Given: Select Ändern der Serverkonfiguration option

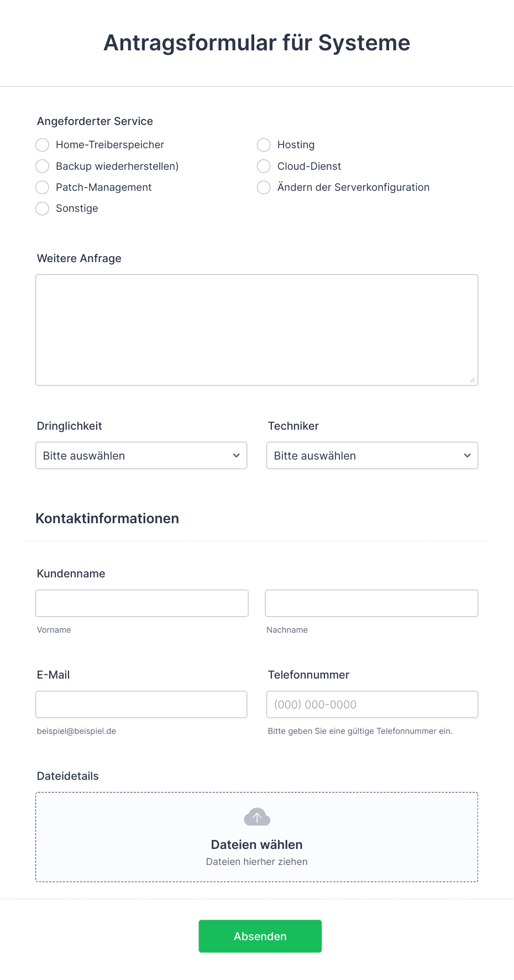Looking at the screenshot, I should click(264, 187).
